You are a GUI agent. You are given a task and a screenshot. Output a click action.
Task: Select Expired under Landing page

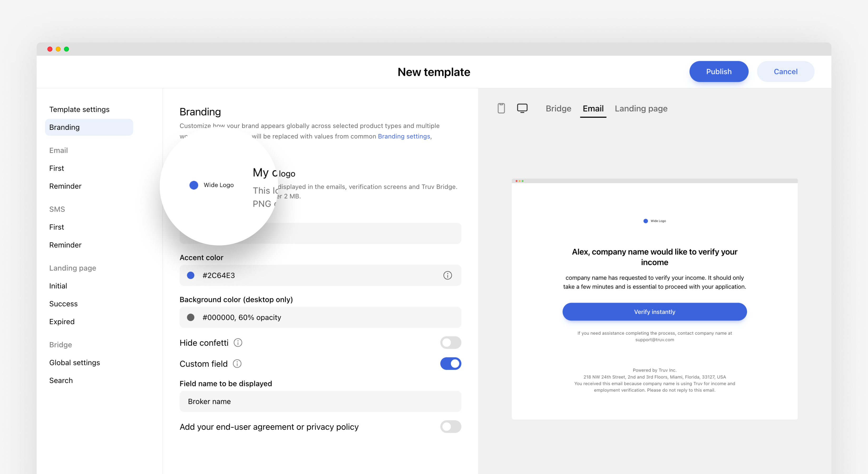[x=62, y=322]
